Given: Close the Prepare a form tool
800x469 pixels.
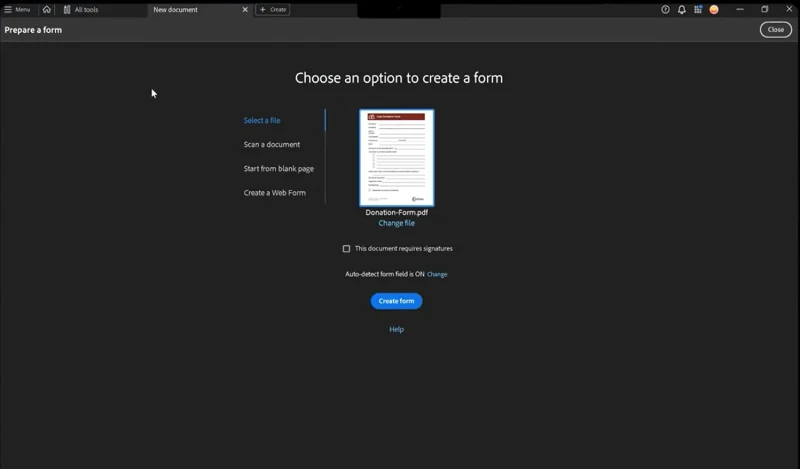Looking at the screenshot, I should click(776, 30).
